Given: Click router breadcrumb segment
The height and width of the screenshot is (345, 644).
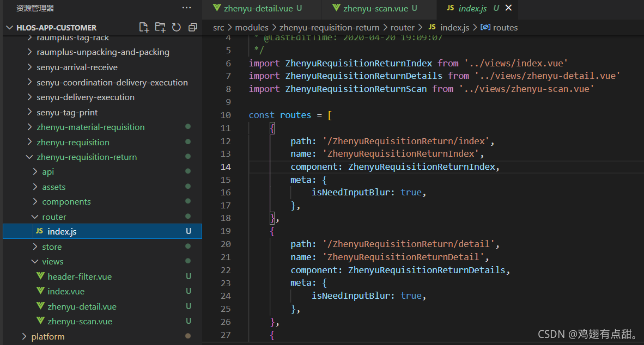Looking at the screenshot, I should click(x=403, y=28).
